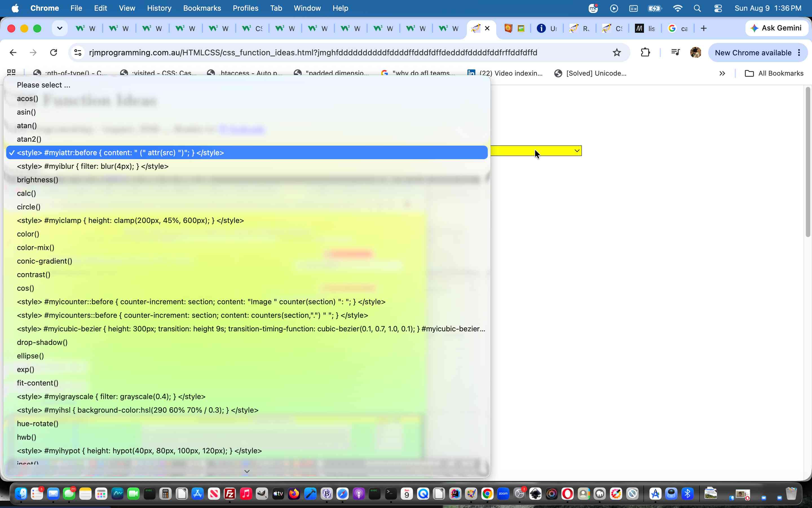Image resolution: width=812 pixels, height=508 pixels.
Task: Open the Extensions puzzle icon
Action: point(645,52)
